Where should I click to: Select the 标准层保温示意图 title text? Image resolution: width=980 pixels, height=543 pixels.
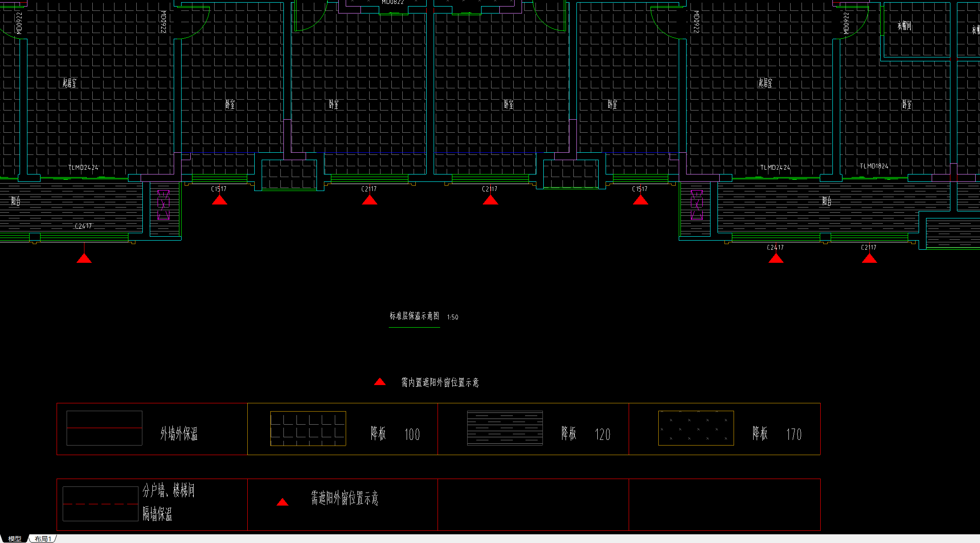pos(414,316)
